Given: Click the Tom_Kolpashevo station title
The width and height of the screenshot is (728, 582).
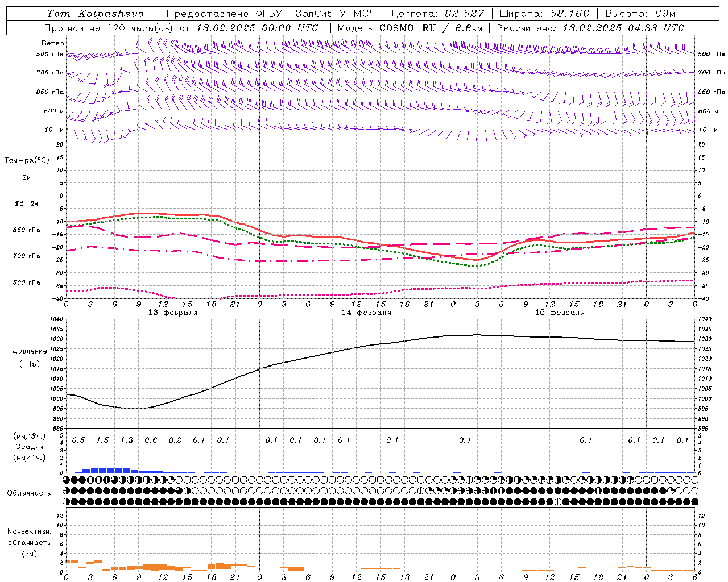Looking at the screenshot, I should (x=96, y=14).
